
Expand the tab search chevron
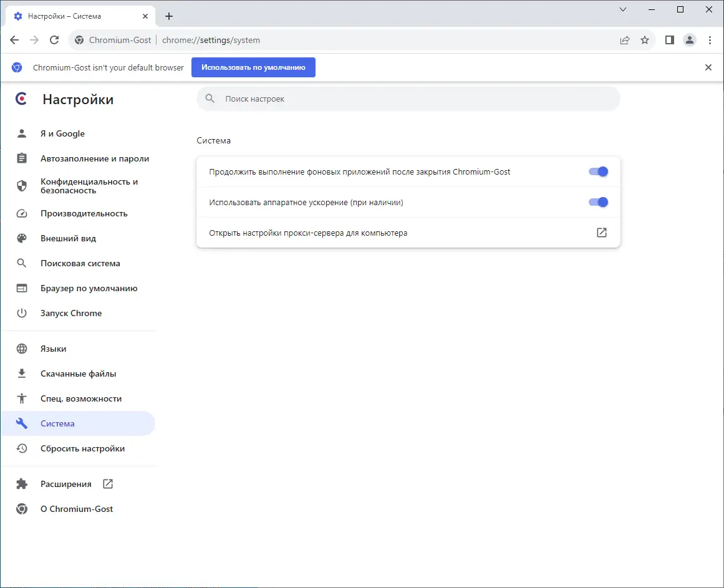[x=622, y=9]
